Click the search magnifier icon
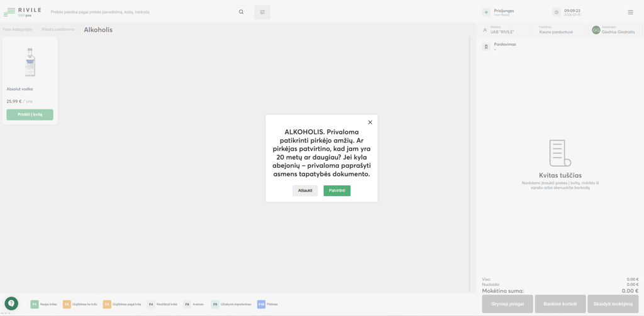Image resolution: width=644 pixels, height=316 pixels. (x=241, y=12)
